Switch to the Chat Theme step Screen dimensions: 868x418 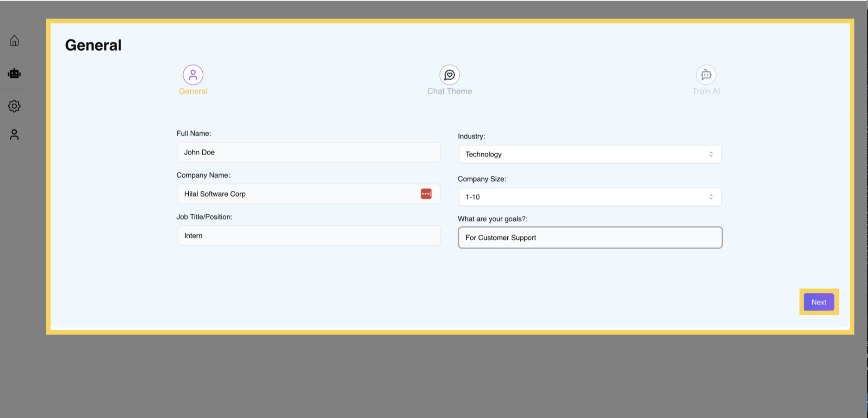point(449,91)
